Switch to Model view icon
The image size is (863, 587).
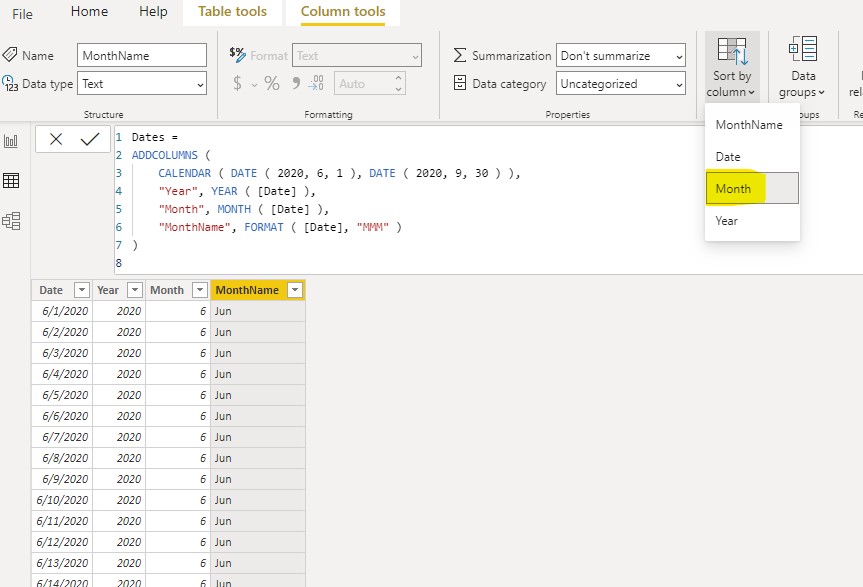click(x=11, y=221)
